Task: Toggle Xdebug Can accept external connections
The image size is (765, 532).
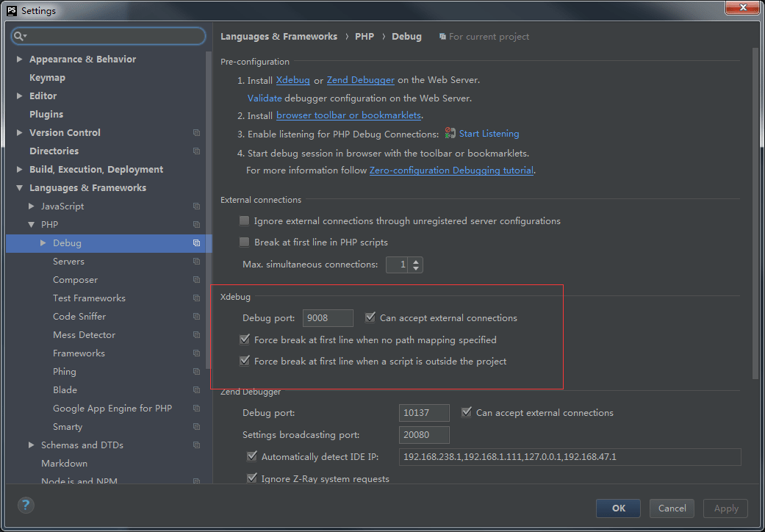Action: point(370,317)
